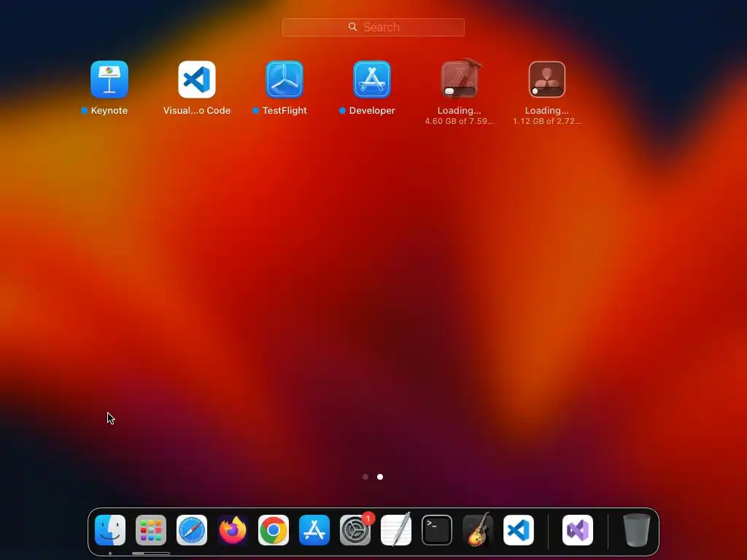Click the Keynote label text

[x=109, y=111]
